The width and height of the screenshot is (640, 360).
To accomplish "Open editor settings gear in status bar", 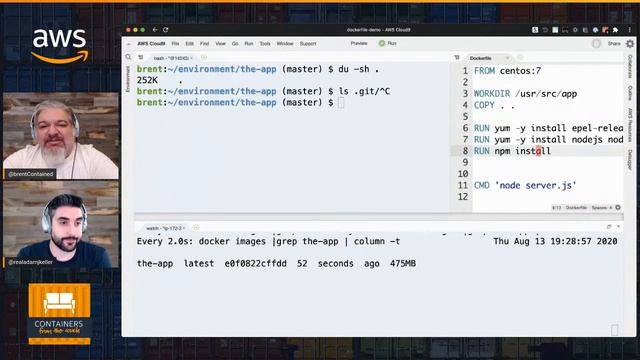I will pyautogui.click(x=618, y=207).
